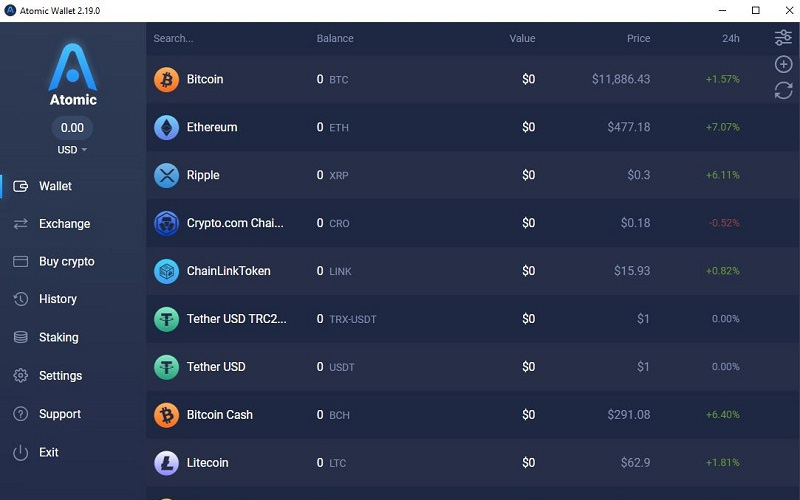Click the Litecoin coin icon
The image size is (800, 500).
(x=166, y=463)
